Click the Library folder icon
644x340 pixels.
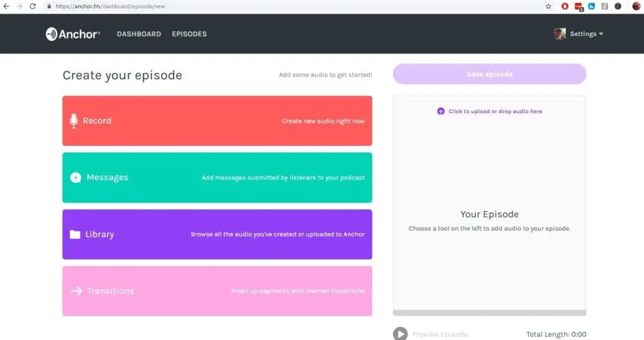pos(75,234)
